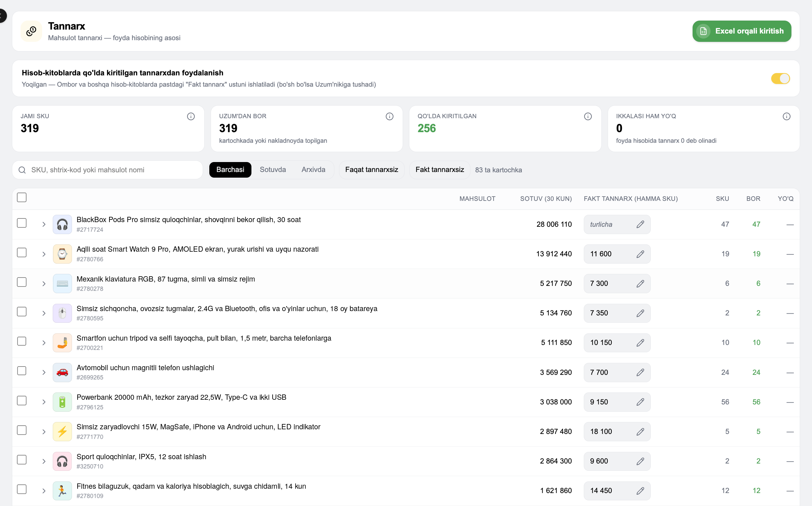812x506 pixels.
Task: Open Sport quloqchinlar product thumbnail
Action: (62, 461)
